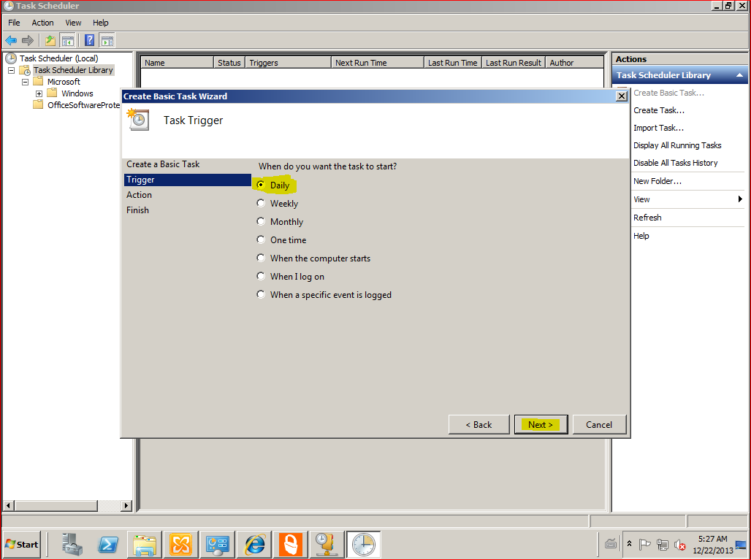The width and height of the screenshot is (751, 560).
Task: Toggle Show/Hide Action Pane toolbar icon
Action: coord(107,41)
